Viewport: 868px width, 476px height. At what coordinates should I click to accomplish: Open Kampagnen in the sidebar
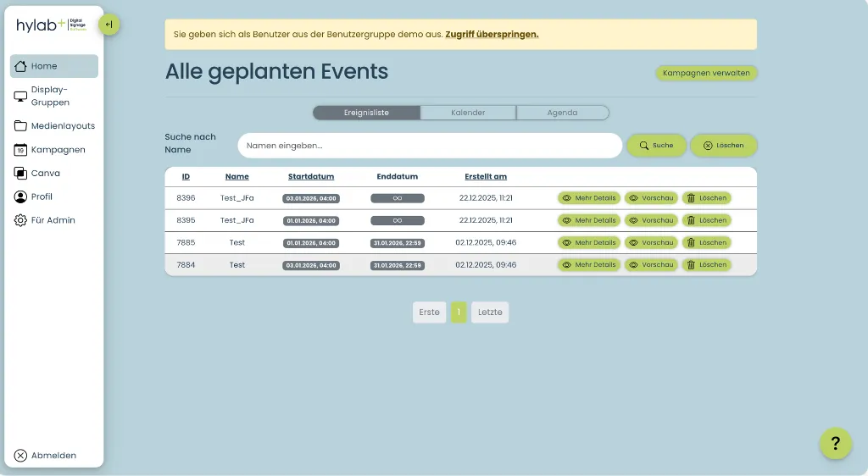[53, 149]
